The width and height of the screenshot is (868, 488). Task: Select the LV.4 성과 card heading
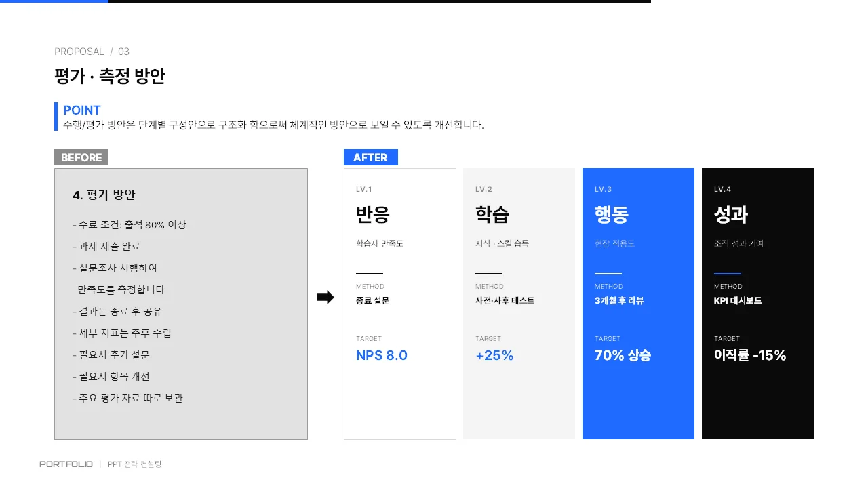(x=731, y=215)
